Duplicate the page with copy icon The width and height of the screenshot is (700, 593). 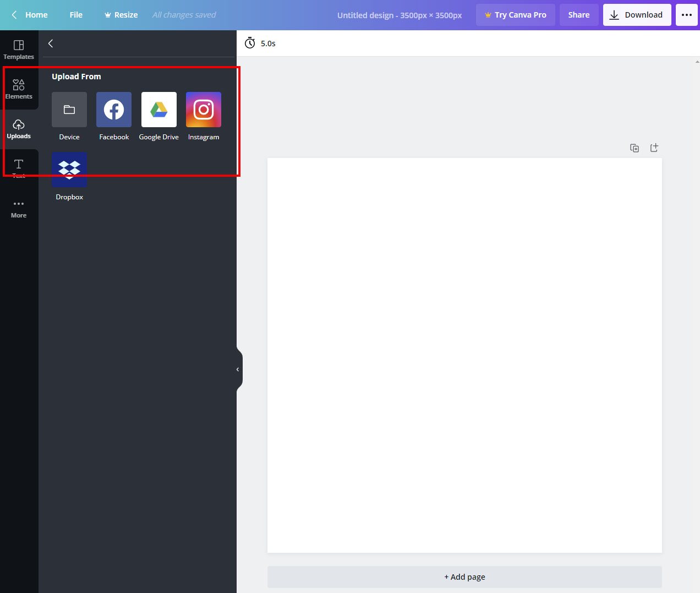[635, 148]
